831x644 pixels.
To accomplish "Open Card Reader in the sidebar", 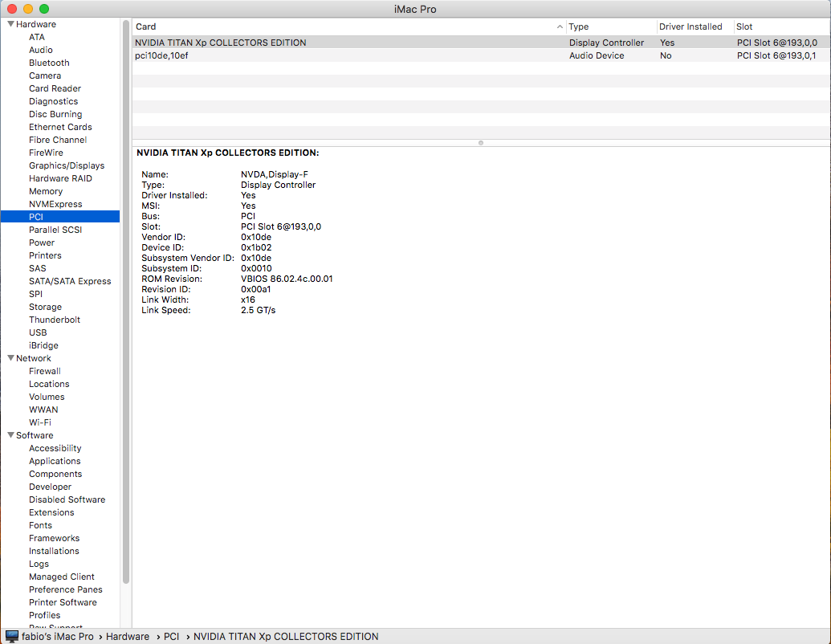I will click(x=55, y=88).
